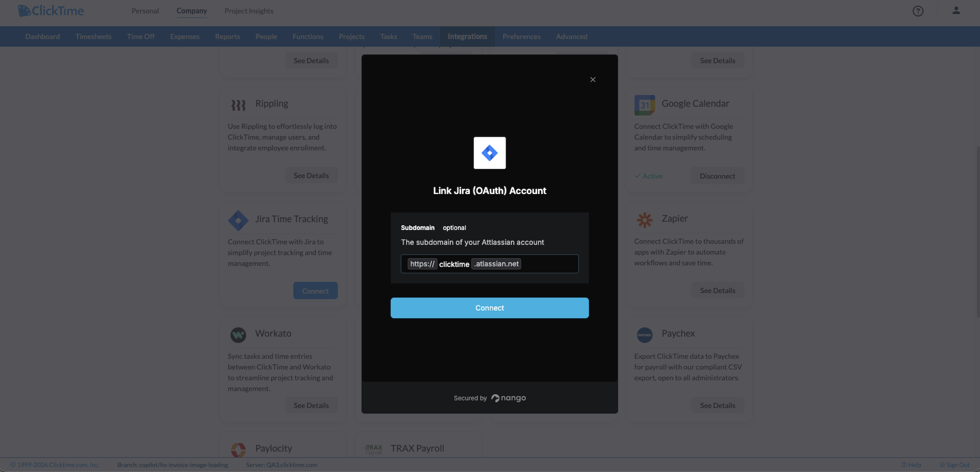Select the Integrations tab
The image size is (980, 472).
[x=467, y=36]
